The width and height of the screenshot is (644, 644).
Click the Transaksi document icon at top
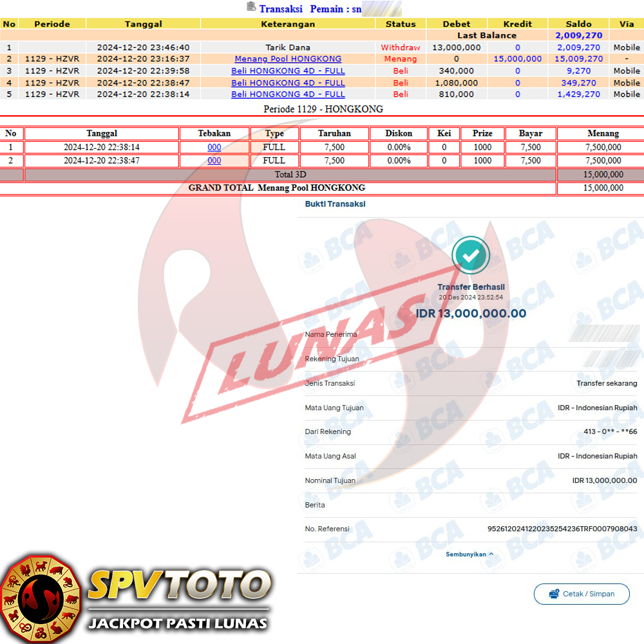click(x=251, y=7)
